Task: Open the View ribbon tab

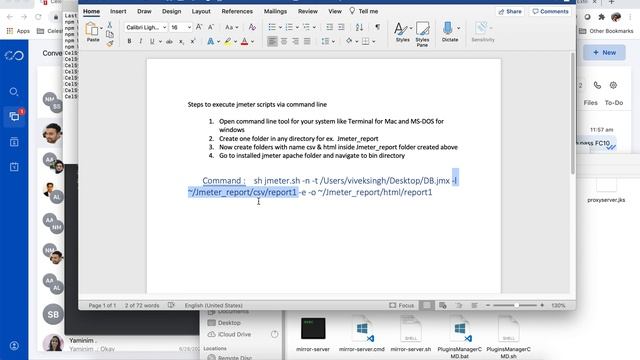Action: point(335,11)
